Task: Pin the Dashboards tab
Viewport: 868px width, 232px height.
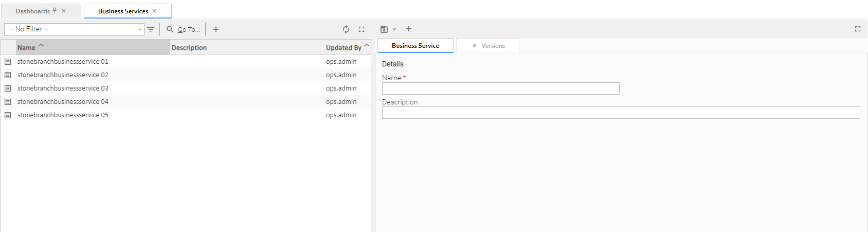Action: coord(55,11)
